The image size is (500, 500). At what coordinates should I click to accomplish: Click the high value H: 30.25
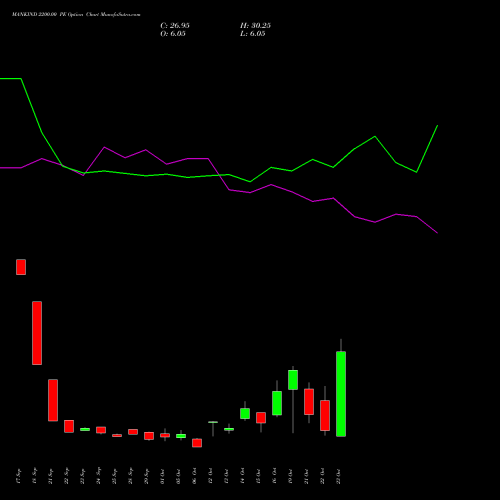pos(255,26)
